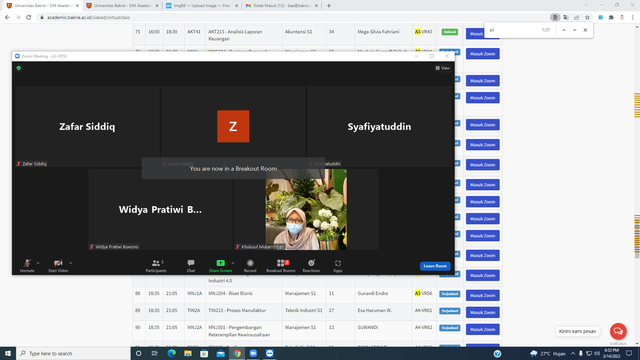Screen dimensions: 640x360
Task: Select Khulusul's webcam video tile
Action: [x=306, y=209]
